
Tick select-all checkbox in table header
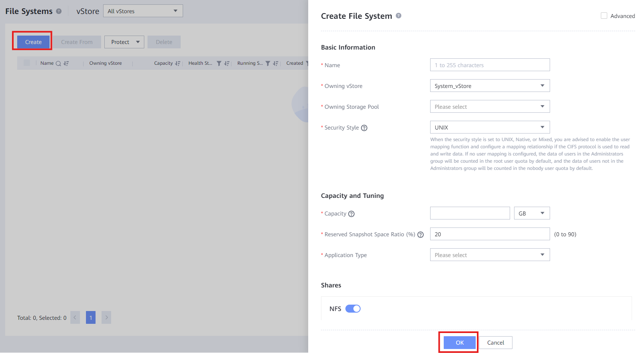pyautogui.click(x=27, y=63)
